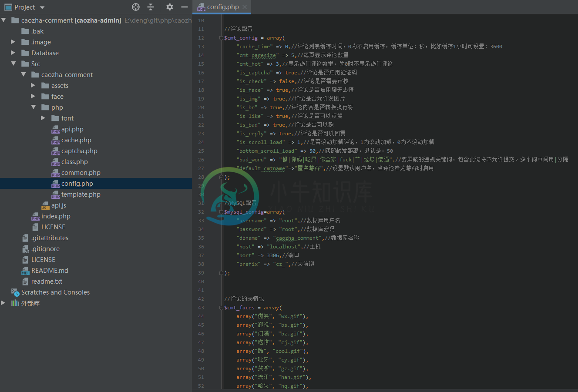
Task: Click the .bak folder icon
Action: (25, 31)
